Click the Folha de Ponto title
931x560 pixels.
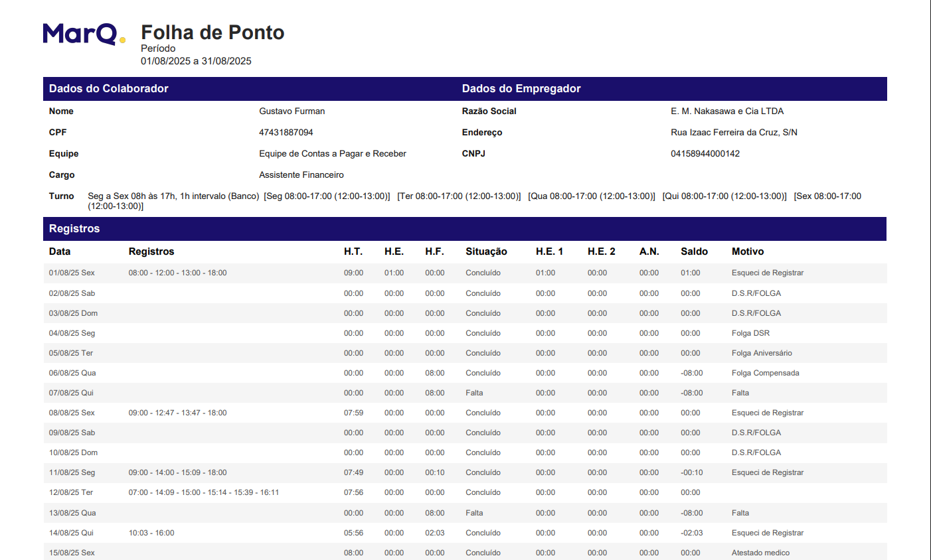coord(212,33)
